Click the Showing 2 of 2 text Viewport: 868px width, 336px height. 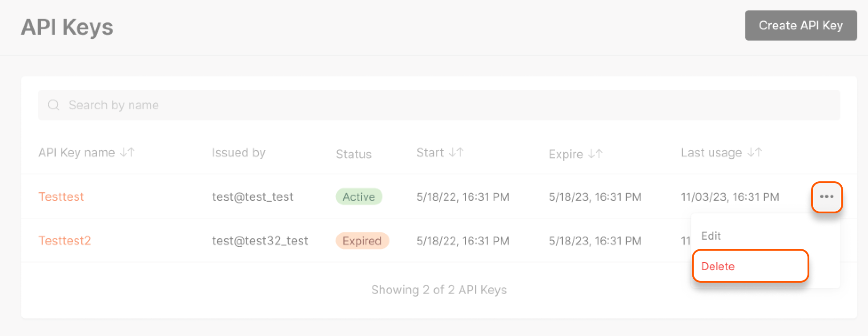coord(438,289)
